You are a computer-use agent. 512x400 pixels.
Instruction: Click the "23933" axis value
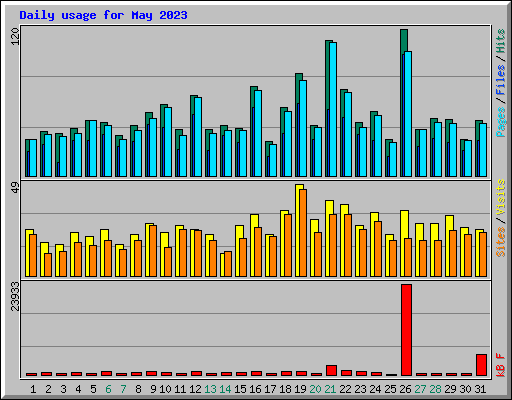(15, 296)
